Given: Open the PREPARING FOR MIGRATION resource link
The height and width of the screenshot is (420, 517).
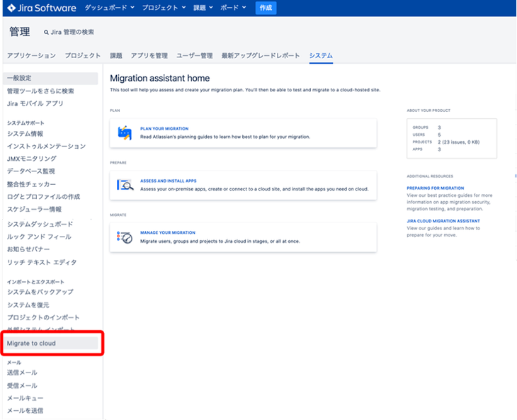Looking at the screenshot, I should tap(436, 188).
